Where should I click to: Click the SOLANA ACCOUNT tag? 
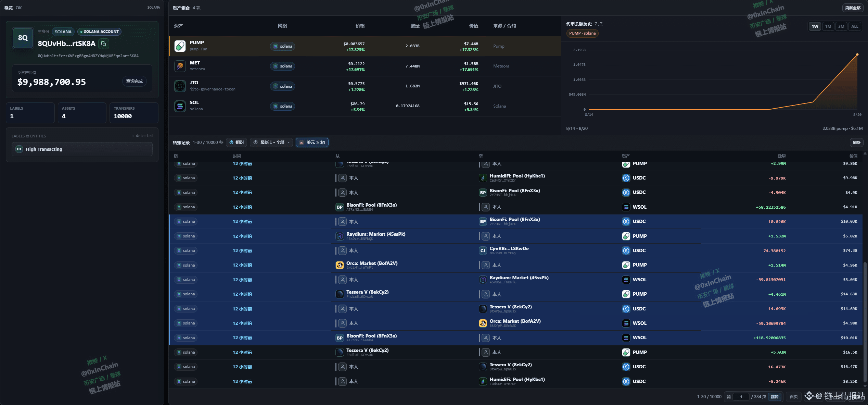point(99,32)
